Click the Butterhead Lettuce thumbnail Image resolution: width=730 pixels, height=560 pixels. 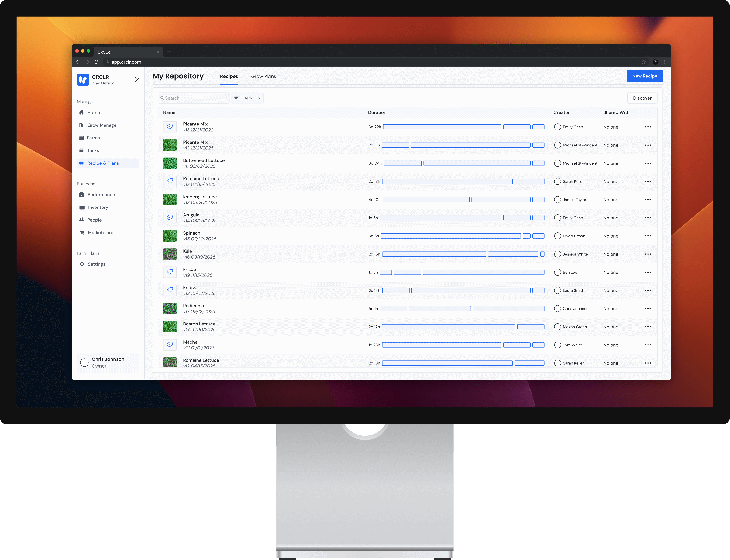pos(170,163)
